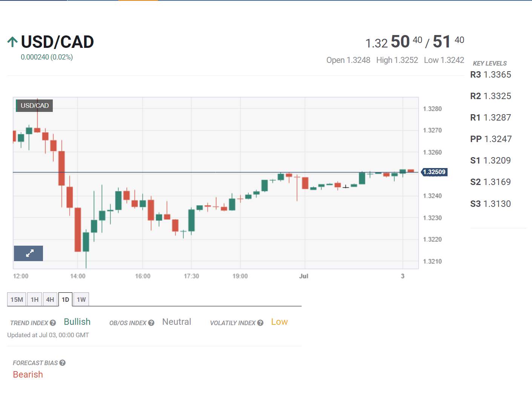Click the Bullish trend index value
The width and height of the screenshot is (532, 396).
click(77, 322)
